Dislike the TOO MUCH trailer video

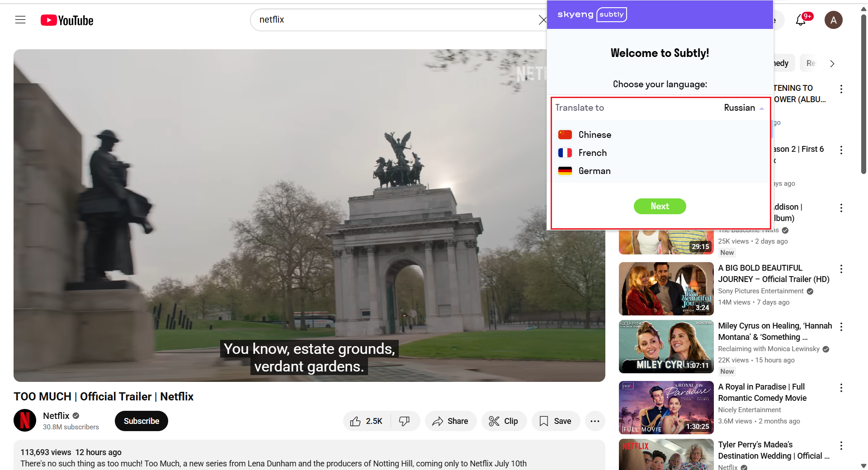point(405,421)
